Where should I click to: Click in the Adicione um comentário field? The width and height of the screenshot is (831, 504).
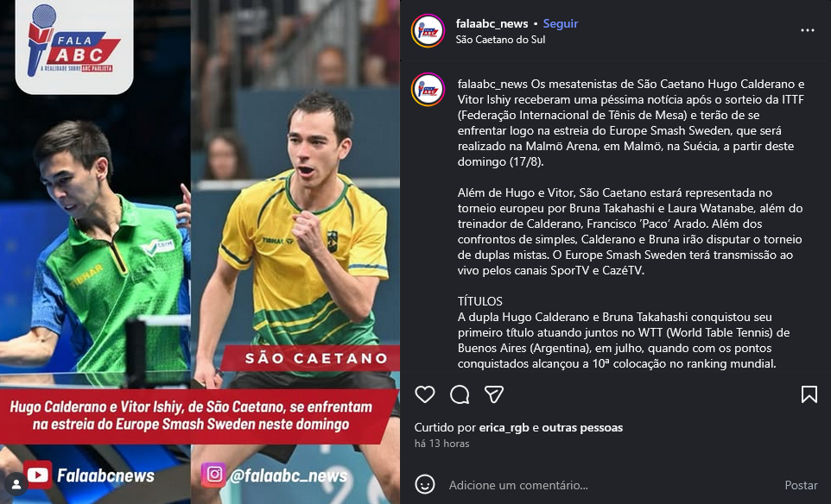(x=610, y=485)
